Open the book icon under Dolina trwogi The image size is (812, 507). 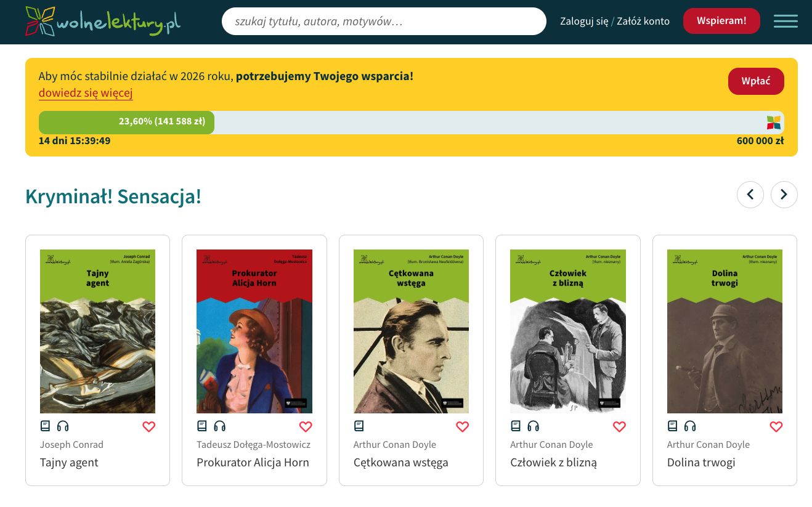tap(673, 426)
